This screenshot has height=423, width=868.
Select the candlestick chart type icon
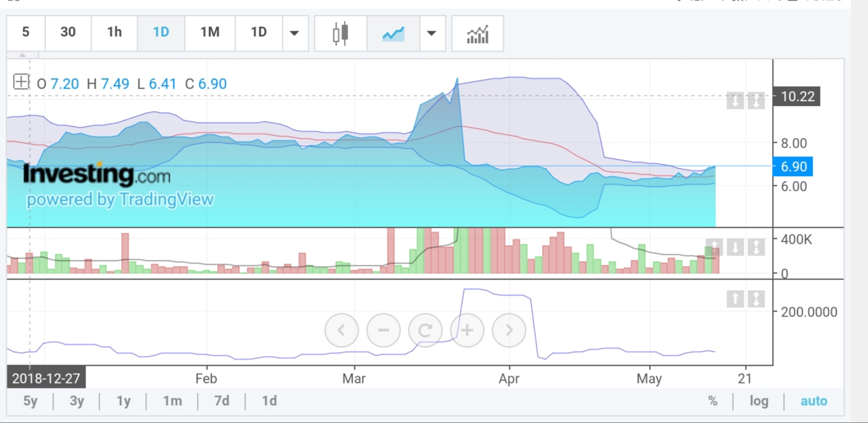[x=340, y=33]
